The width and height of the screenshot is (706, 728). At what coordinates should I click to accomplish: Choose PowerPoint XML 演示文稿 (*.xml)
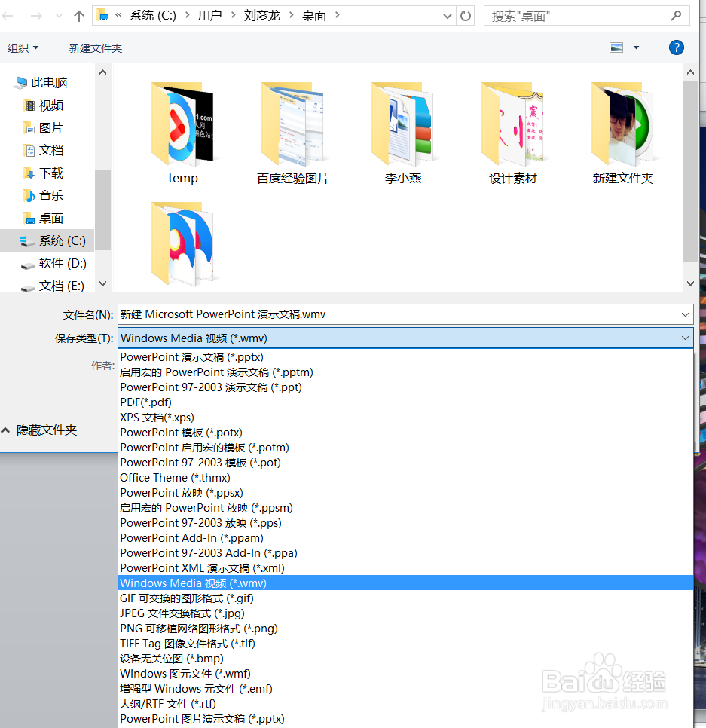pyautogui.click(x=405, y=567)
